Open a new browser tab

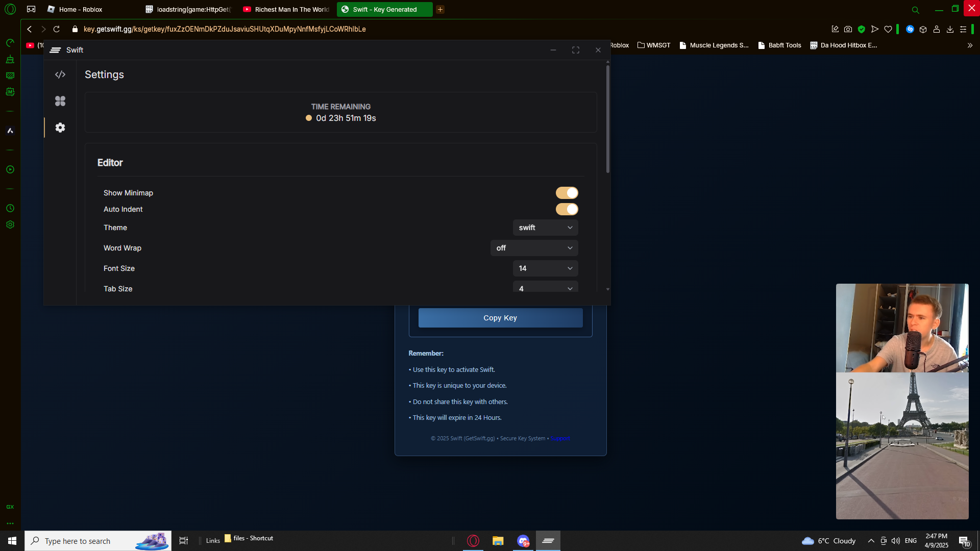tap(440, 9)
